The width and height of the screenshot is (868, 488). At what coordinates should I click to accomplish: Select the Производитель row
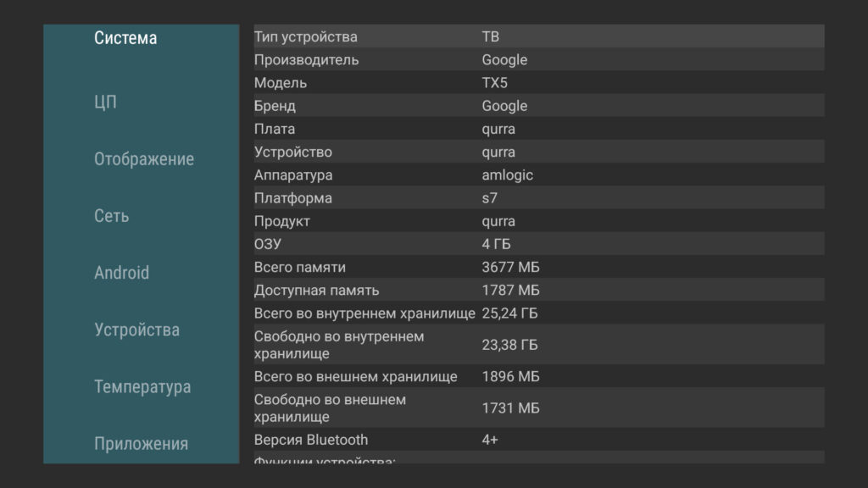click(x=538, y=59)
